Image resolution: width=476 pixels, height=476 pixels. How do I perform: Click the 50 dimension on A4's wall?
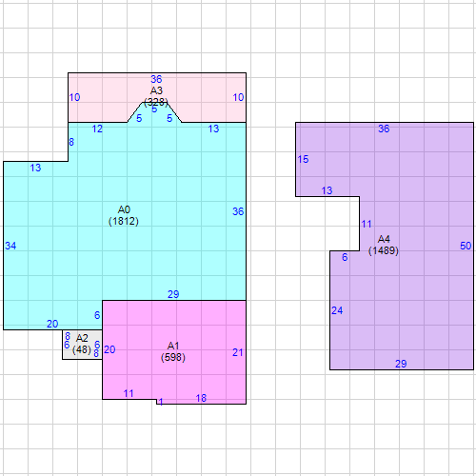466,246
